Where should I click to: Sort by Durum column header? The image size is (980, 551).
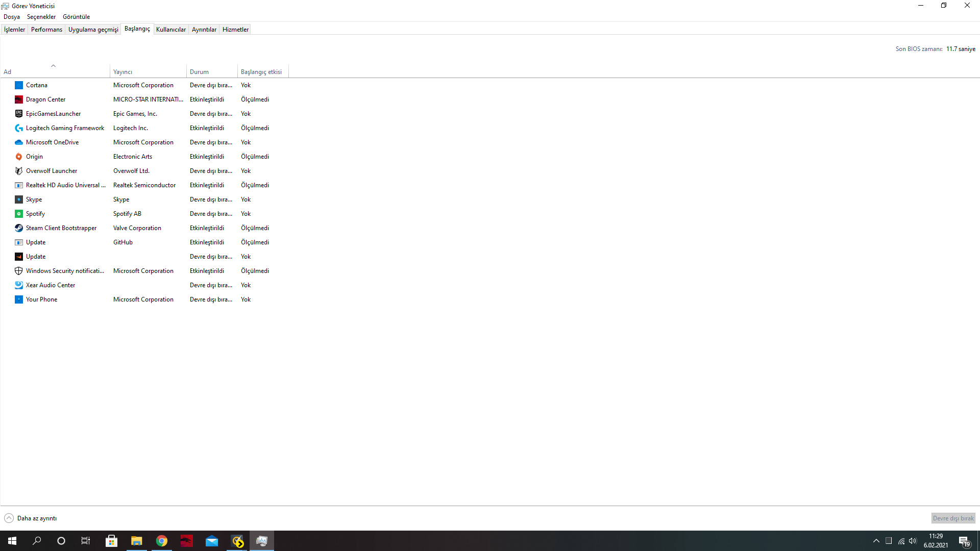tap(212, 72)
